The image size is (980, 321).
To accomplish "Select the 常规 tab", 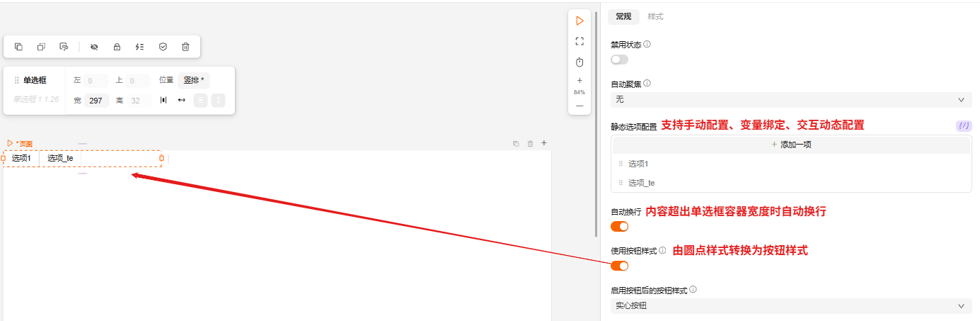I will 623,16.
